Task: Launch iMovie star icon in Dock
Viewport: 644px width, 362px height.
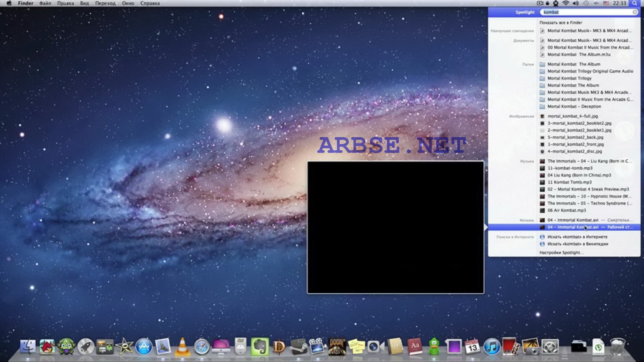Action: [124, 347]
